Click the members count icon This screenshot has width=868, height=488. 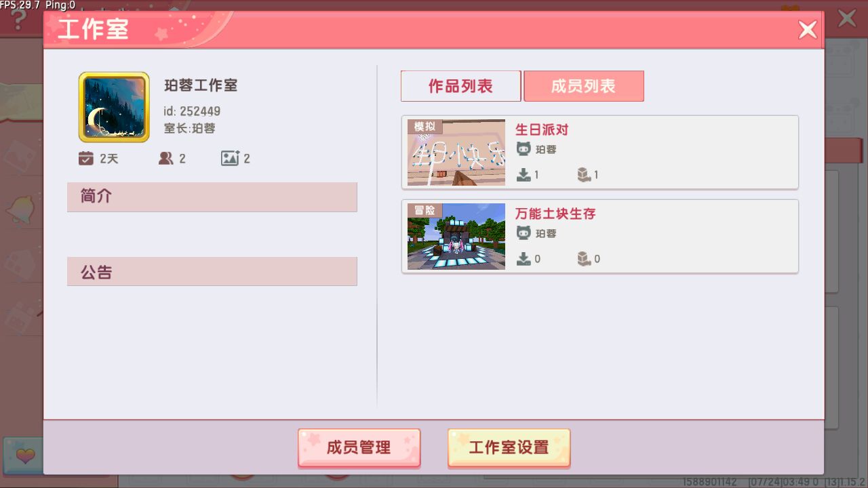click(165, 159)
